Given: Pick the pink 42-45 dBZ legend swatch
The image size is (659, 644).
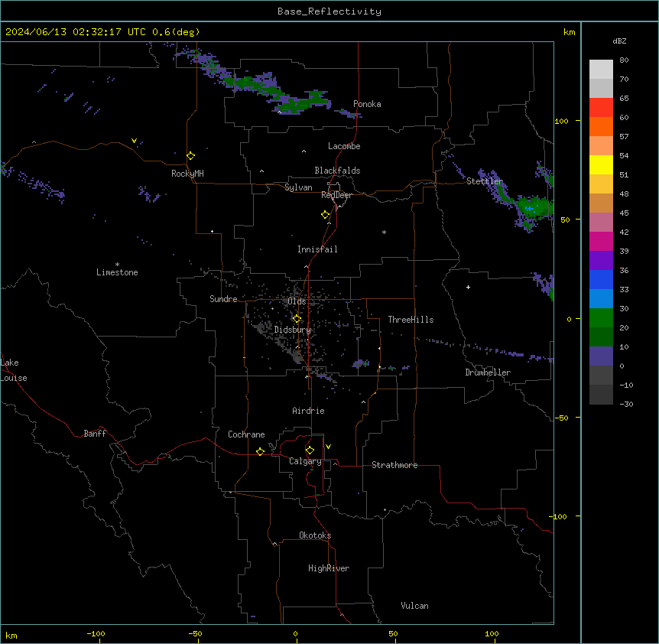Looking at the screenshot, I should click(601, 223).
